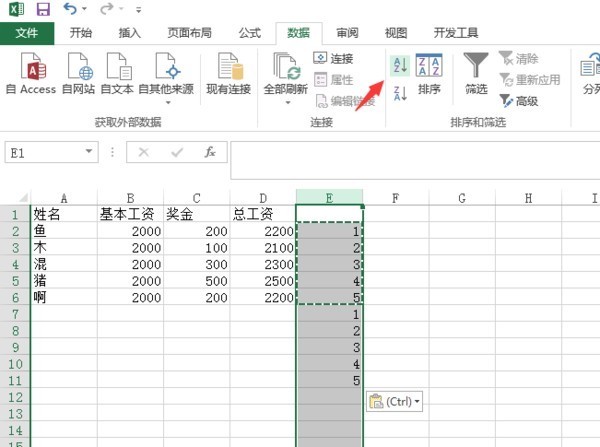Click the formula Cancel X icon
Image resolution: width=600 pixels, height=447 pixels.
pos(143,152)
